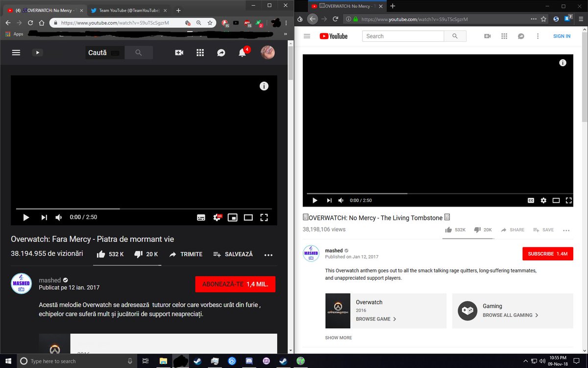Select OVERWATCH No Mercy Chrome tab
This screenshot has height=368, width=588.
[44, 10]
